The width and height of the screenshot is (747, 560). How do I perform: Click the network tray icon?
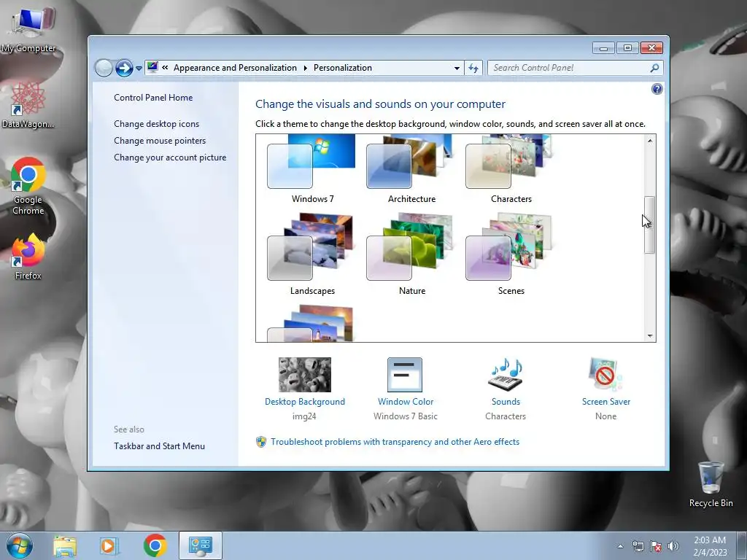tap(638, 546)
